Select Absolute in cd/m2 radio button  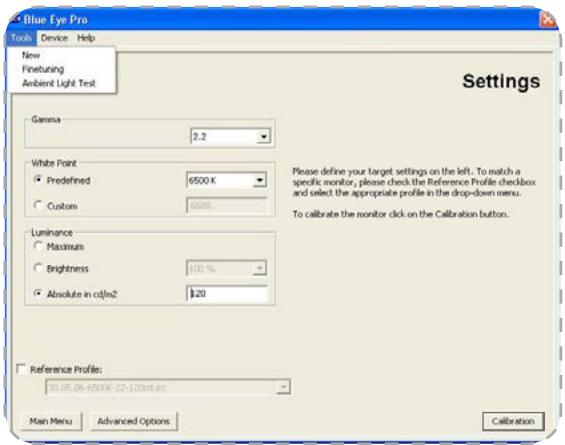(x=38, y=293)
